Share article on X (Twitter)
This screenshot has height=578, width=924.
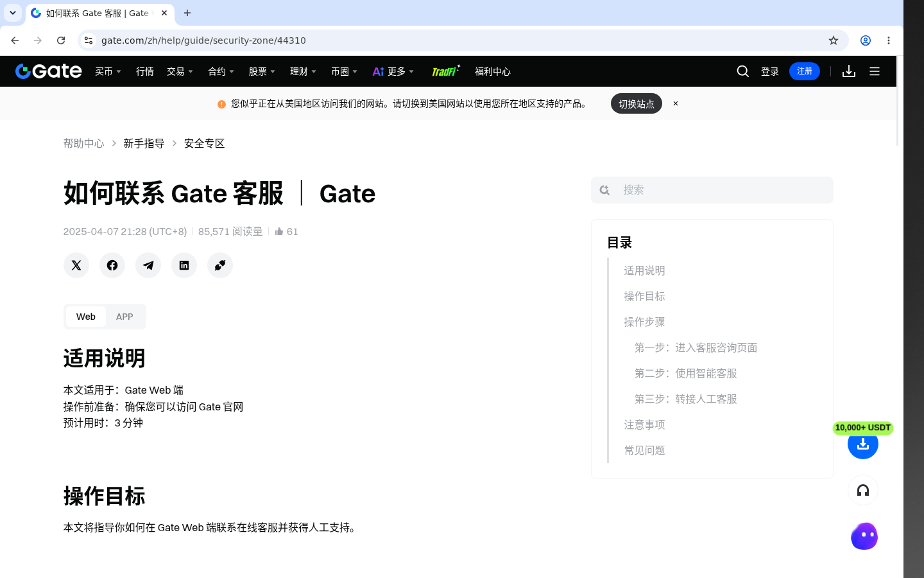tap(76, 265)
